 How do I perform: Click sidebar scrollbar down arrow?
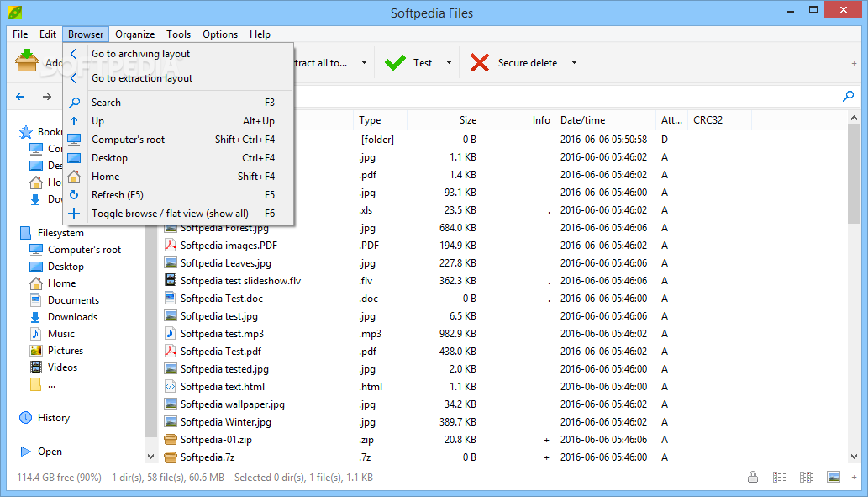(150, 457)
